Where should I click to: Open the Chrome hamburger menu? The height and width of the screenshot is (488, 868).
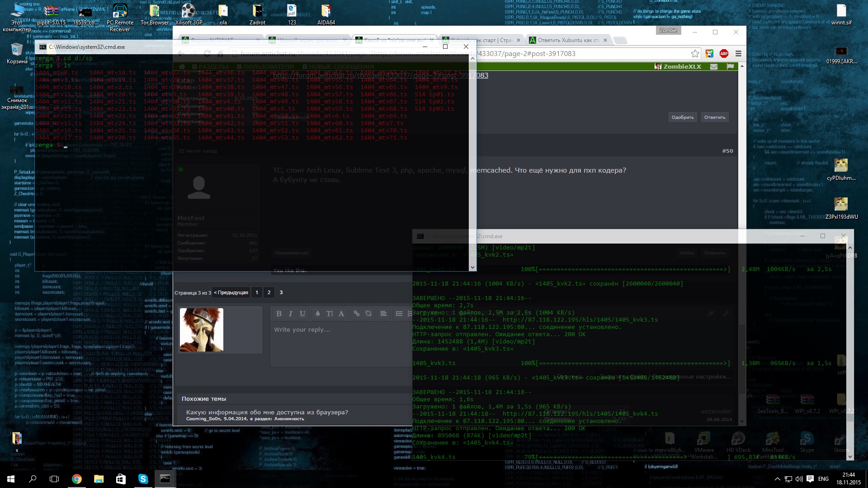tap(738, 54)
